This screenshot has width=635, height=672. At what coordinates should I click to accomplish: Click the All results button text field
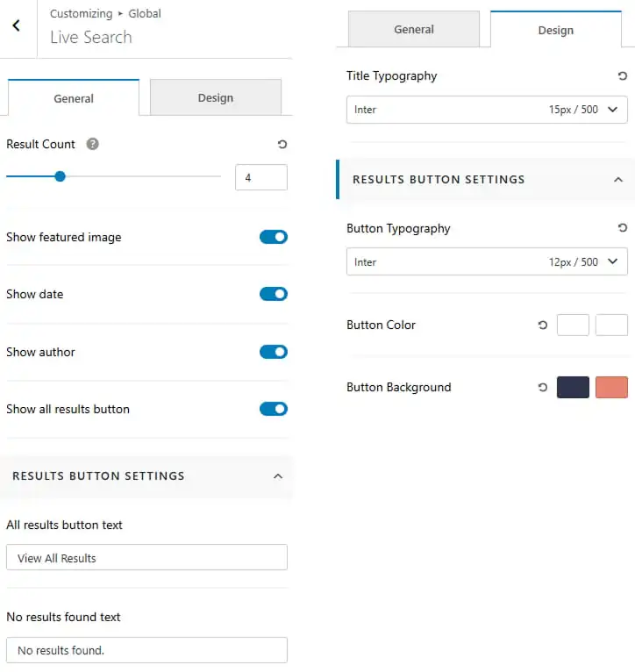tap(146, 558)
